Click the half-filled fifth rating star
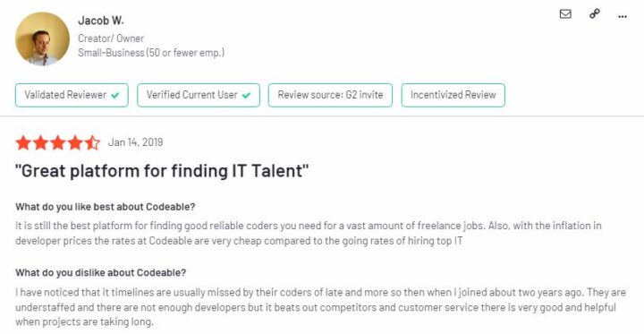This screenshot has width=644, height=334. click(92, 142)
